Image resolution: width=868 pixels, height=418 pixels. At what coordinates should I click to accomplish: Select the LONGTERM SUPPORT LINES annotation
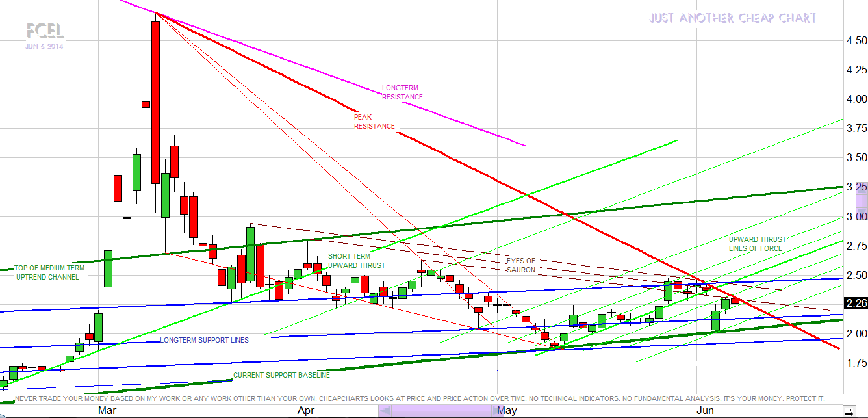pyautogui.click(x=204, y=340)
